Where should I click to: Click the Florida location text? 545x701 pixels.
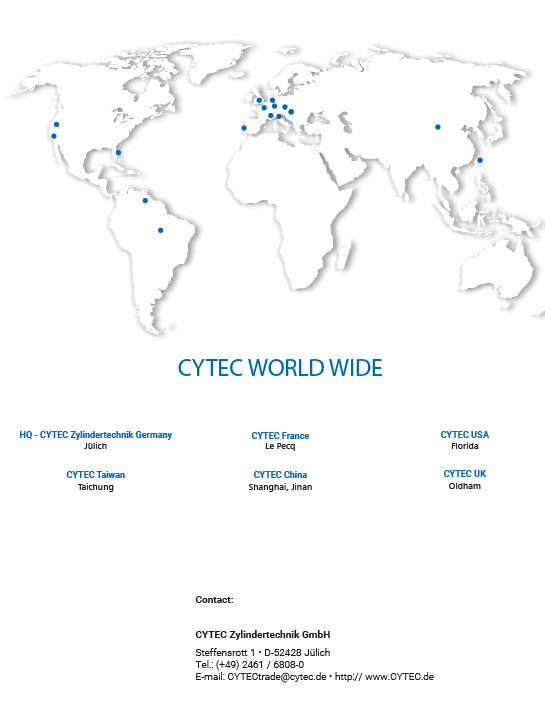click(465, 446)
